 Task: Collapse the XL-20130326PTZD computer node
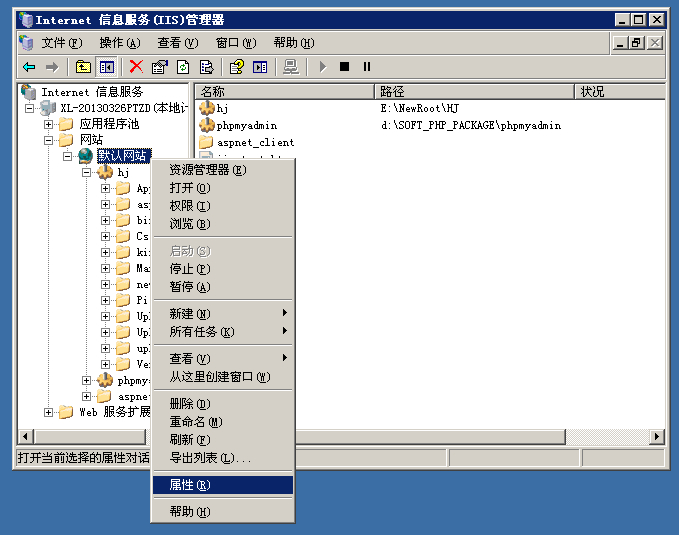[x=29, y=108]
